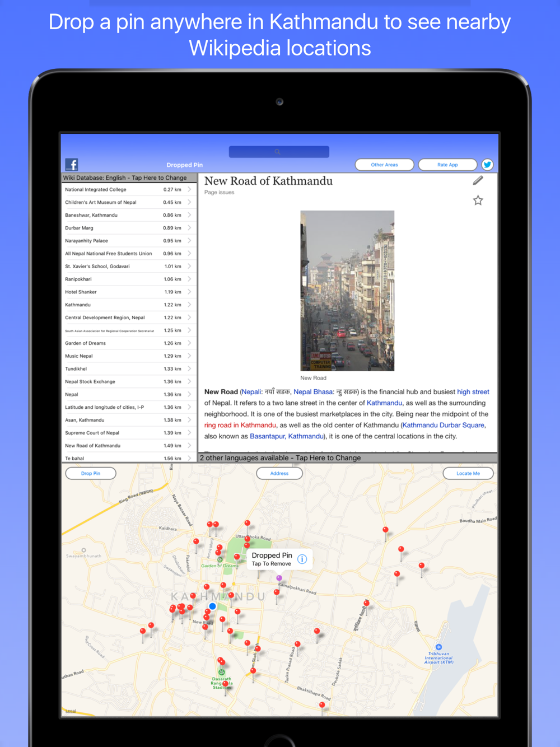Click the pencil edit icon

pos(478,180)
